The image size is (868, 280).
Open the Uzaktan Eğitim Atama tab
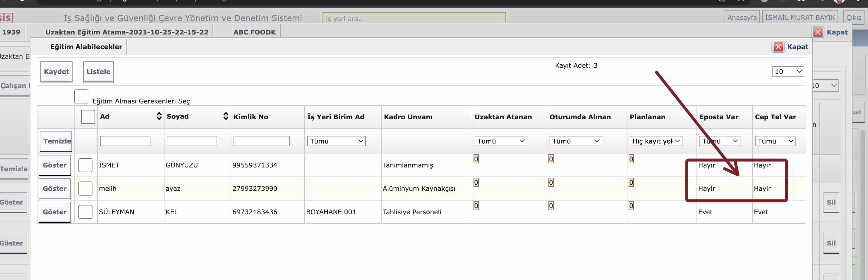click(x=127, y=32)
